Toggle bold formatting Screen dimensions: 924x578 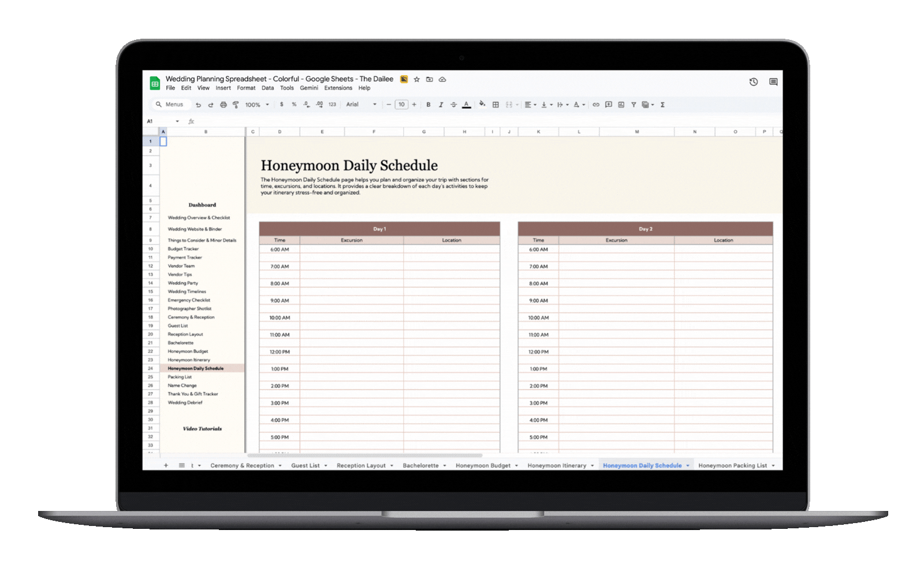pyautogui.click(x=428, y=105)
